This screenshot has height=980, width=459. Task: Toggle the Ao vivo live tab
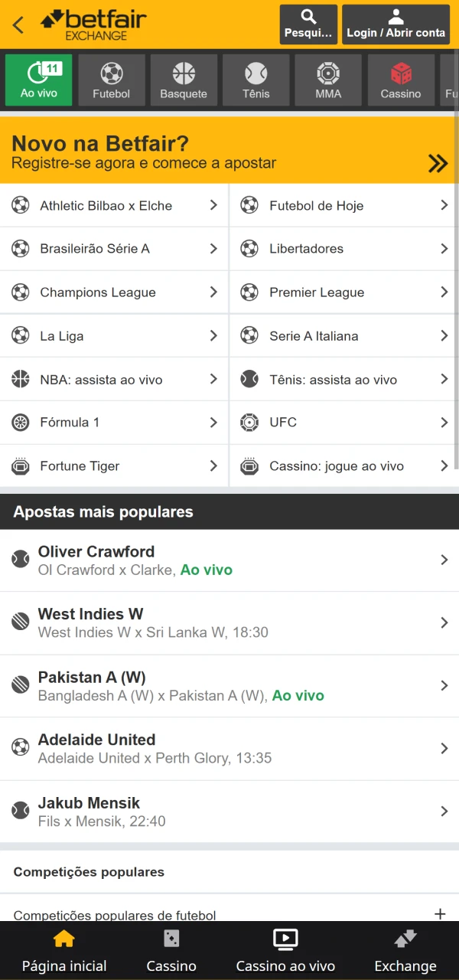[x=37, y=79]
